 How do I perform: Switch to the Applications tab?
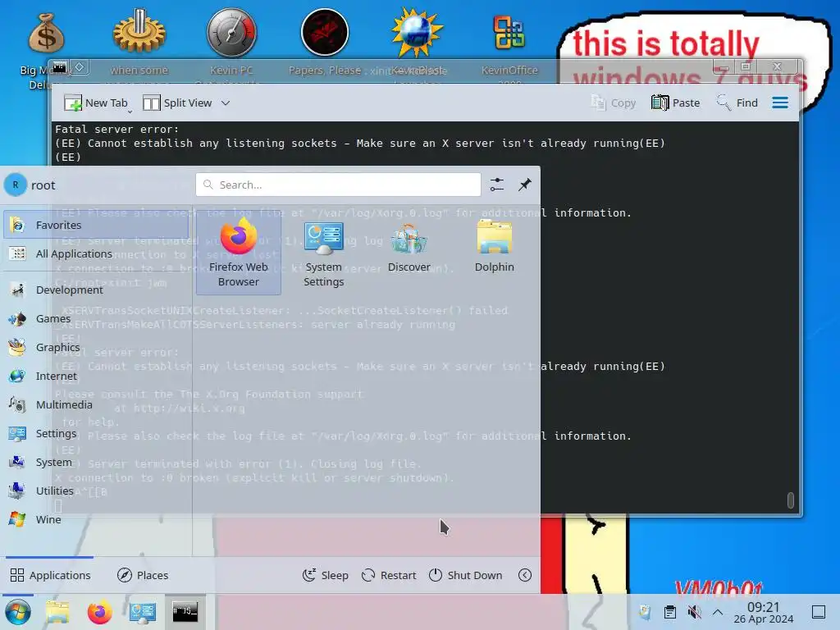click(x=50, y=575)
